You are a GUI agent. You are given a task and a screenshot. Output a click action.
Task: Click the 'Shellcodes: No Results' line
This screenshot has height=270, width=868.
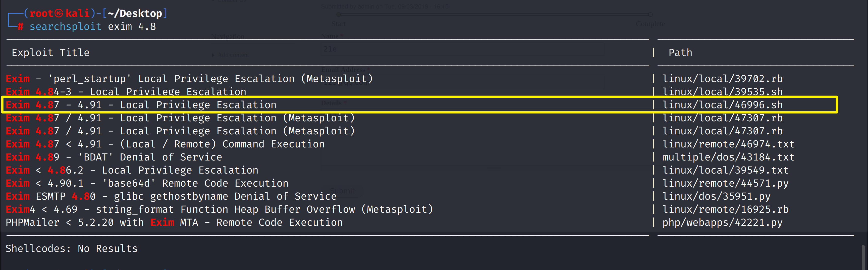[71, 248]
